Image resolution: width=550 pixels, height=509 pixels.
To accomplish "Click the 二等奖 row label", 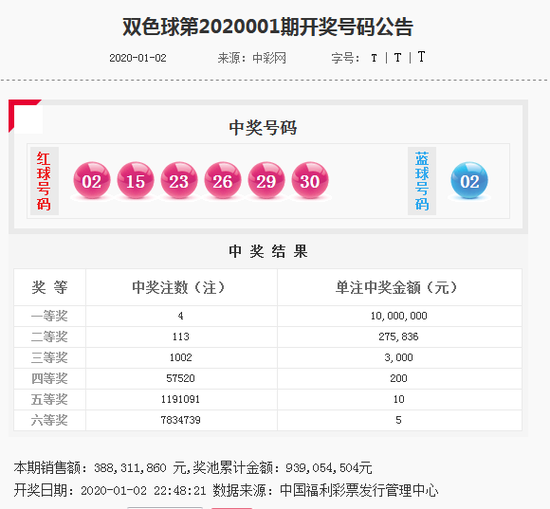I will tap(49, 337).
